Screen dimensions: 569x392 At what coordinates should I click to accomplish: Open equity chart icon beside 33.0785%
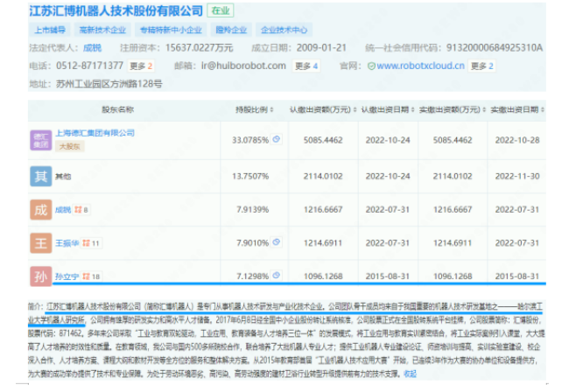coord(276,139)
